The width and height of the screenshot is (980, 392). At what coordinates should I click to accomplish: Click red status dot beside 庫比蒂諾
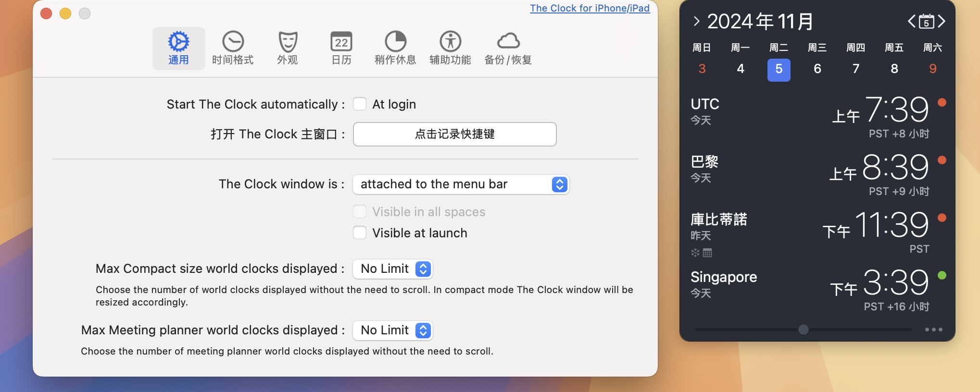(x=942, y=218)
